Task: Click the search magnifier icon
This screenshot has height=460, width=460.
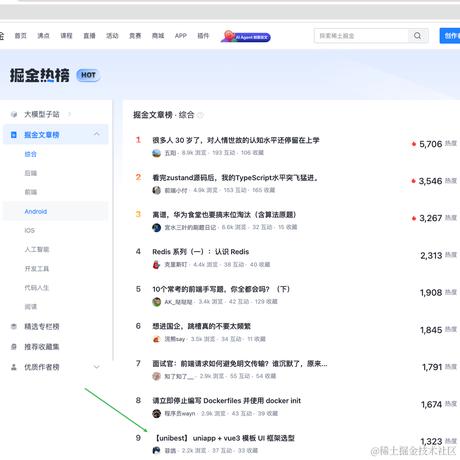Action: 417,36
